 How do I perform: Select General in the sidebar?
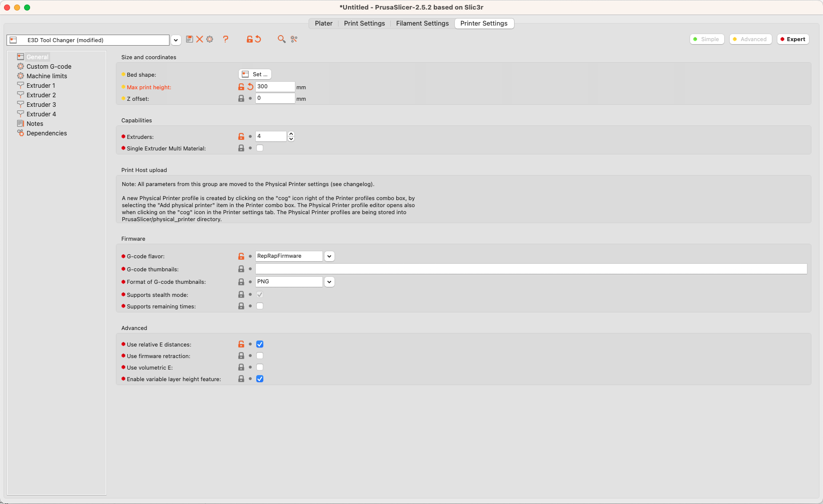click(38, 57)
